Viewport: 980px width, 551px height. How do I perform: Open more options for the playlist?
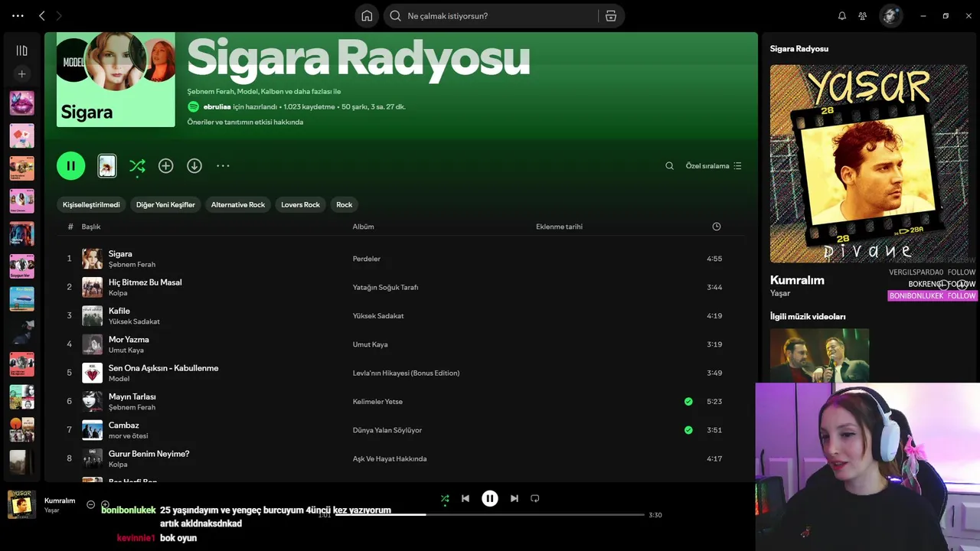(223, 165)
